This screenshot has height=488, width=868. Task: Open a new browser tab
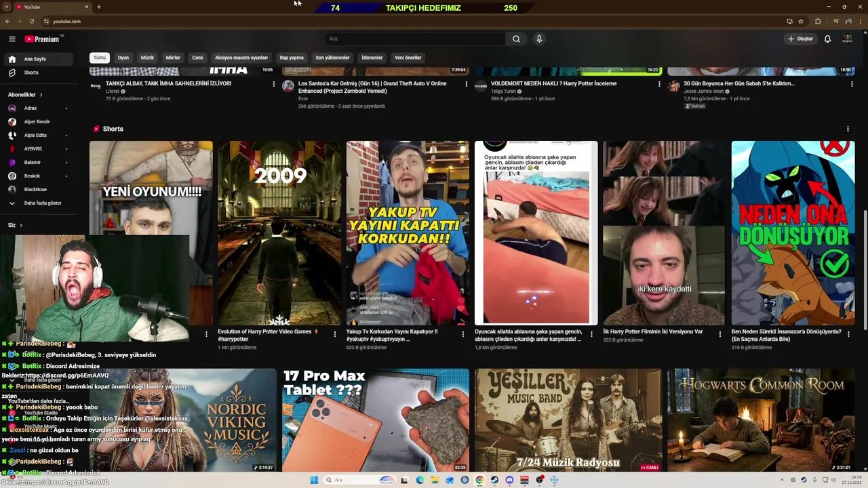(x=98, y=7)
